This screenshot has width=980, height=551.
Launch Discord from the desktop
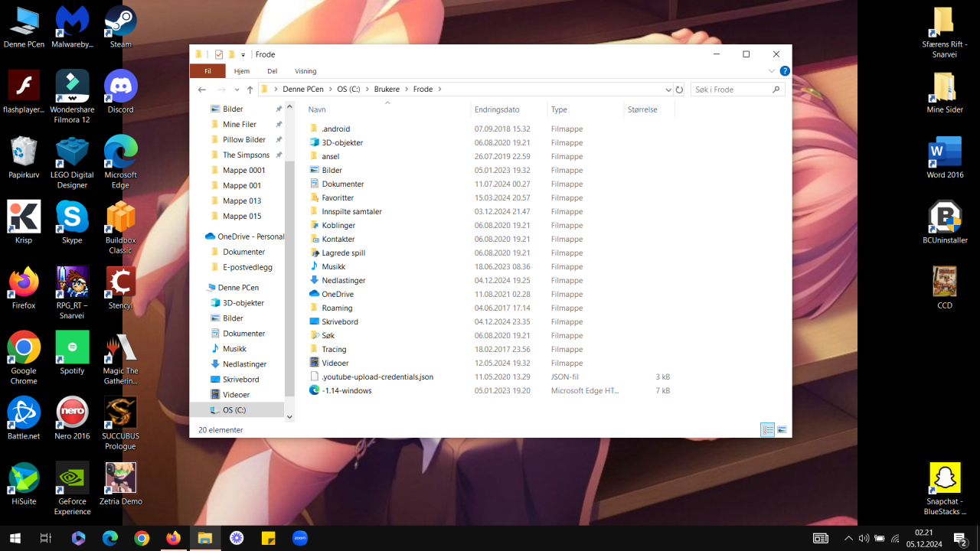click(120, 84)
